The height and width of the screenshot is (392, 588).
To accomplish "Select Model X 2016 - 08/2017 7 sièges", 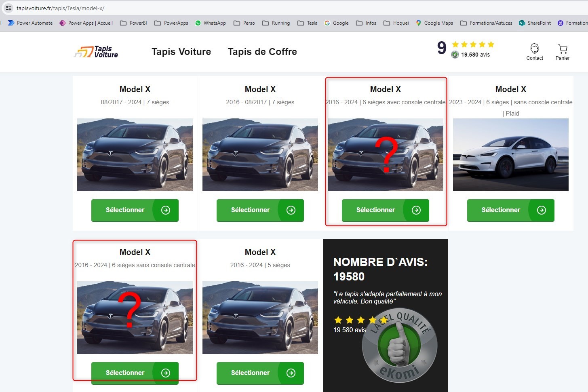I will point(260,210).
